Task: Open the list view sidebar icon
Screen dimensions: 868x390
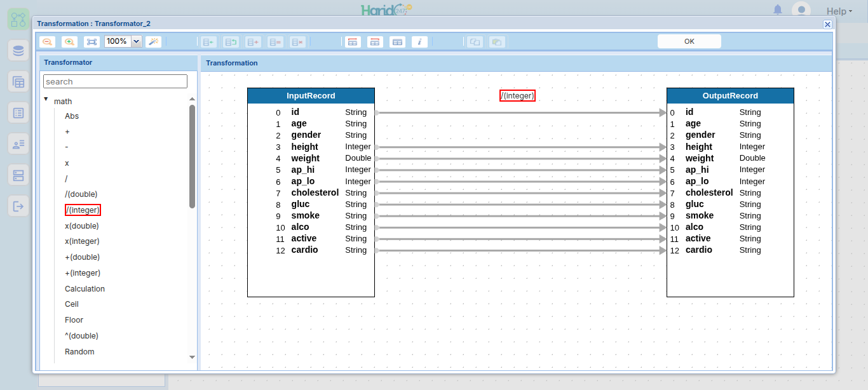Action: click(x=18, y=113)
